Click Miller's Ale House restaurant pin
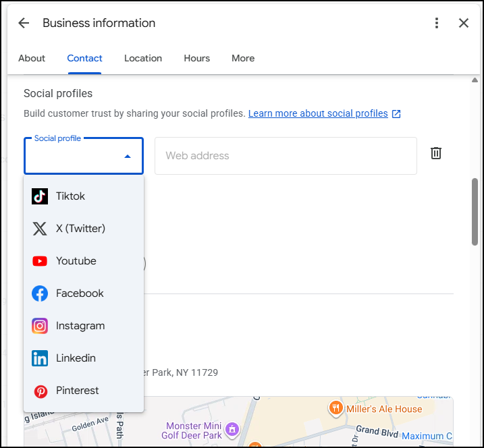The width and height of the screenshot is (484, 448). click(x=336, y=408)
